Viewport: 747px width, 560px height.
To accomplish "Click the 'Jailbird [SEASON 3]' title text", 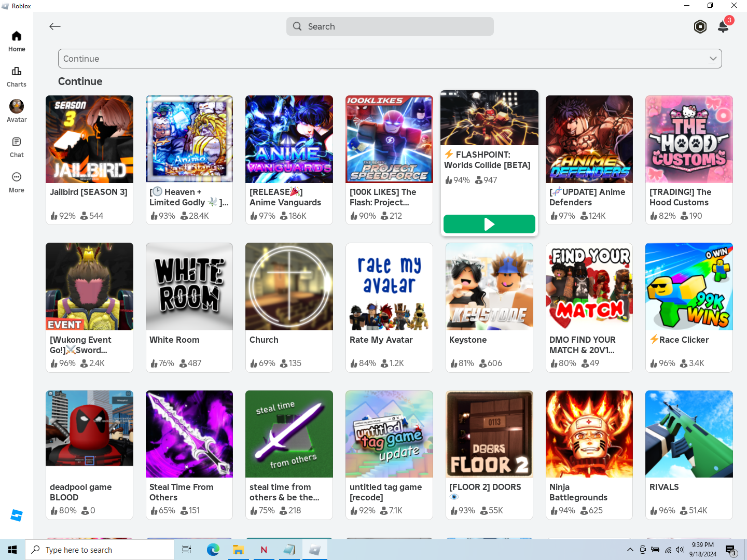I will click(89, 192).
